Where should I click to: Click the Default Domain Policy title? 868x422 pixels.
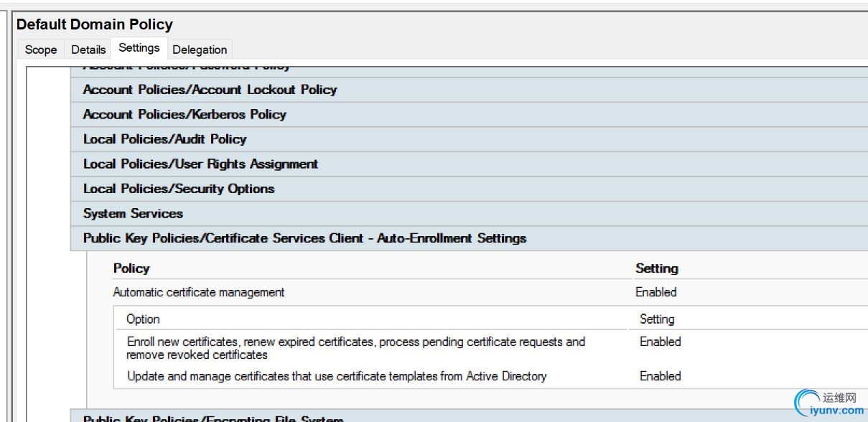click(95, 24)
